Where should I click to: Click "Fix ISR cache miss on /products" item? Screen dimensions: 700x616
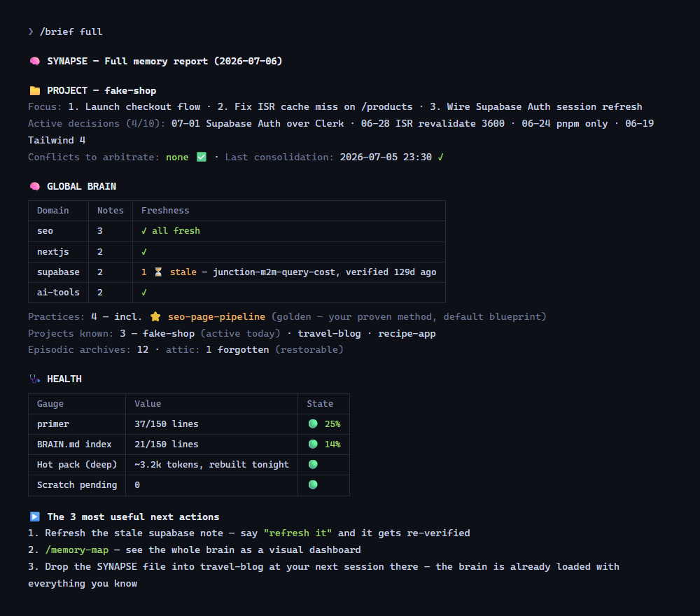point(323,106)
